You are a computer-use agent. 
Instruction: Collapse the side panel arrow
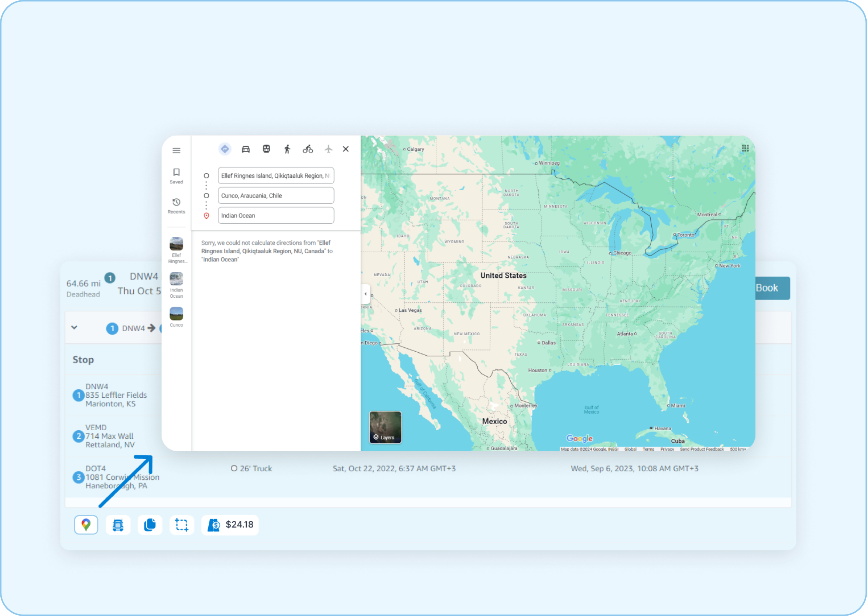[366, 294]
